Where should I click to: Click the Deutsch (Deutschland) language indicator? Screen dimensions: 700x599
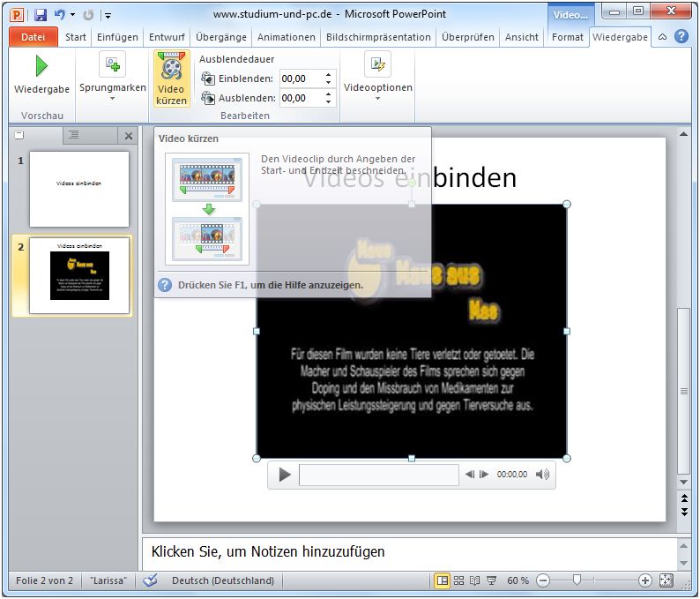[x=223, y=580]
